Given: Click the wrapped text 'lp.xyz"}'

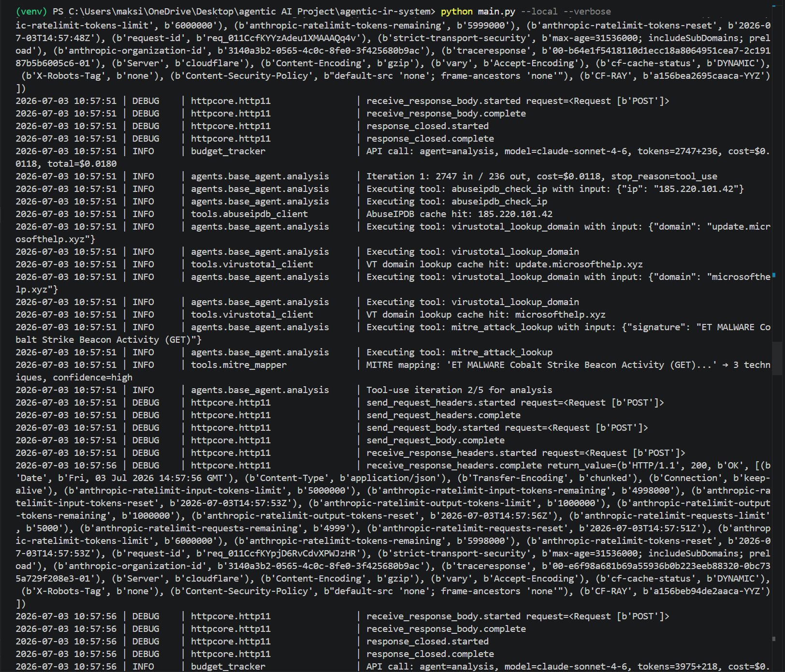Looking at the screenshot, I should pos(37,290).
